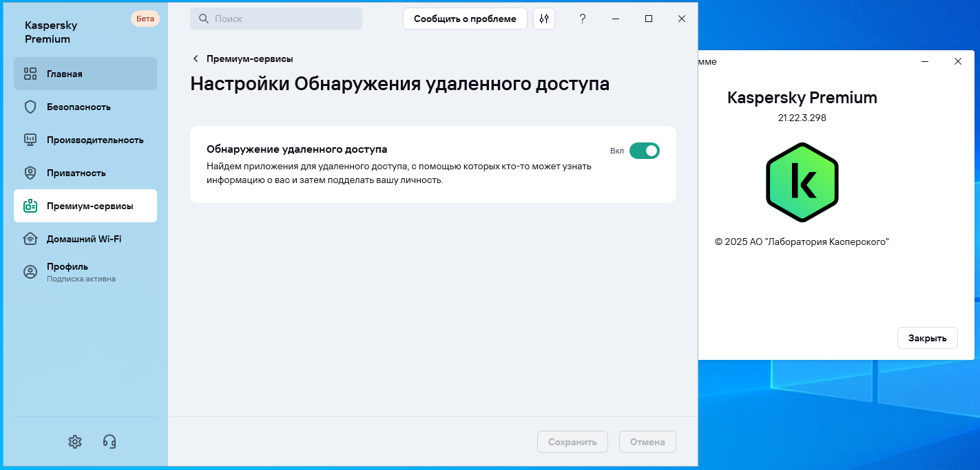
Task: Click the Kaspersky hexagon logo in About window
Action: click(x=802, y=182)
